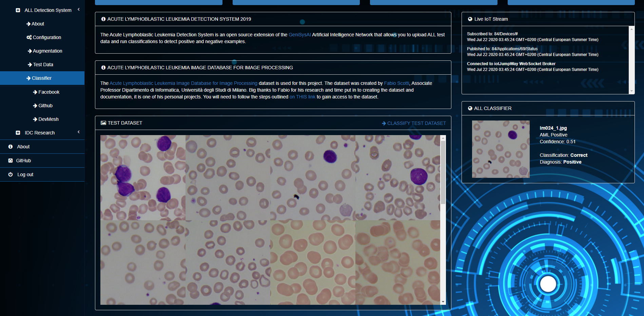Click the globe icon beside ALL CLASSIFIER

470,108
